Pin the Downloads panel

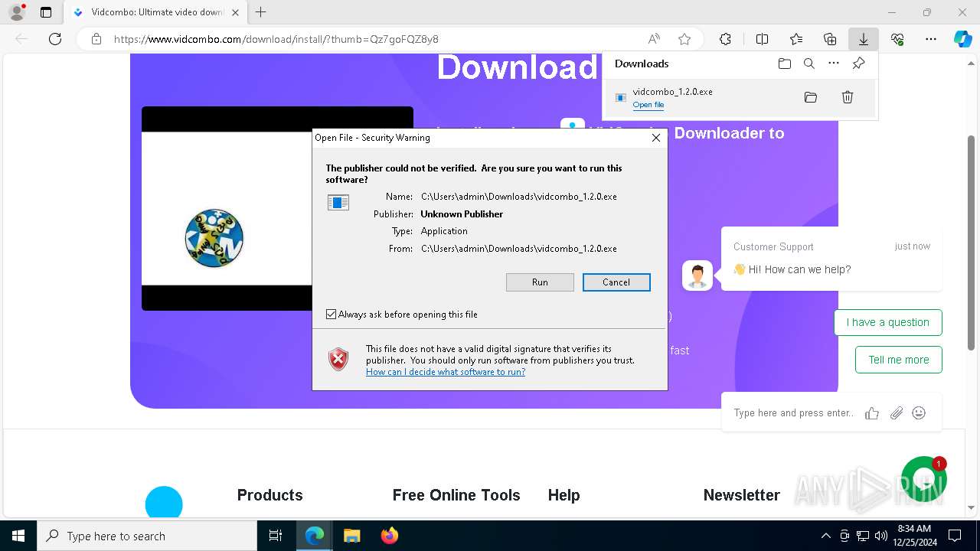(858, 64)
